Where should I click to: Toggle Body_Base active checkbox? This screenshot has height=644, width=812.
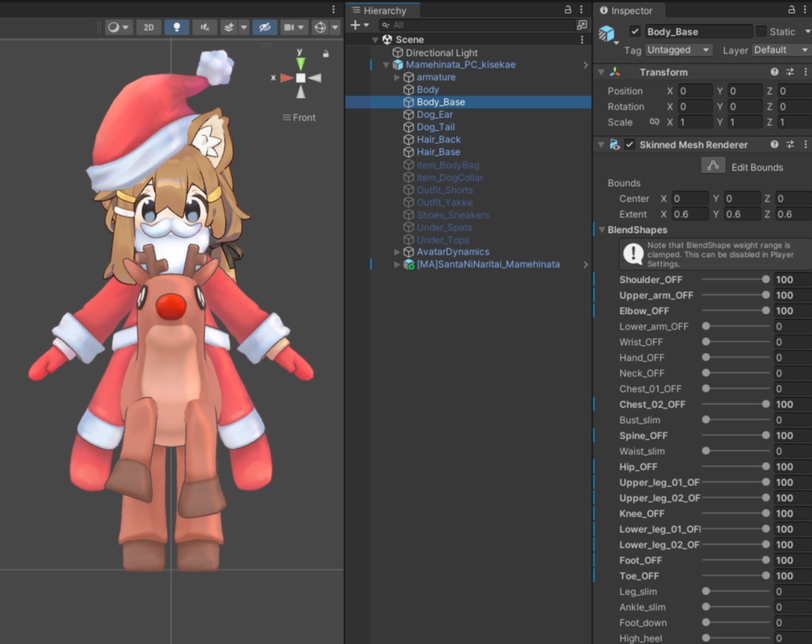click(635, 31)
